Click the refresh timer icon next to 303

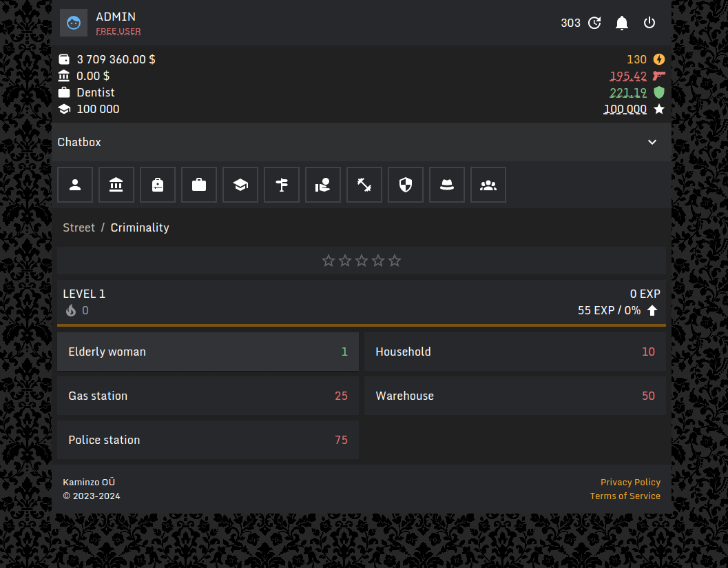point(594,23)
